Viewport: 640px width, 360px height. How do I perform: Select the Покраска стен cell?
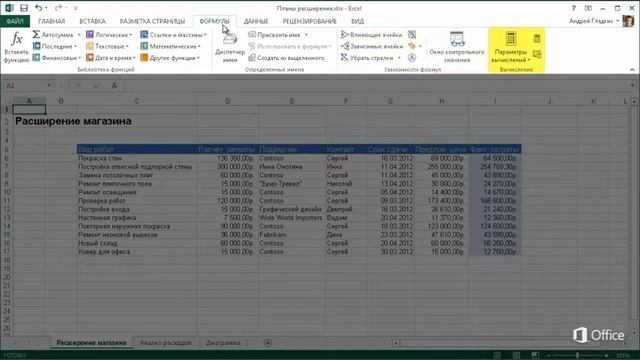coord(136,158)
